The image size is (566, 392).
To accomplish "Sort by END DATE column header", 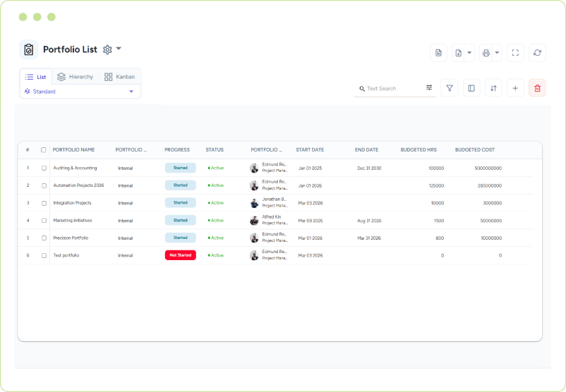I will tap(366, 149).
